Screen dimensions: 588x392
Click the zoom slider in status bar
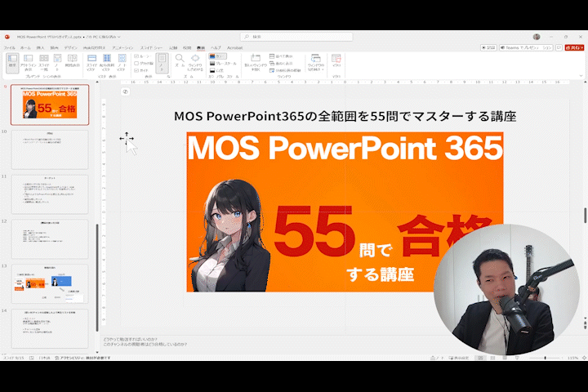pyautogui.click(x=546, y=358)
